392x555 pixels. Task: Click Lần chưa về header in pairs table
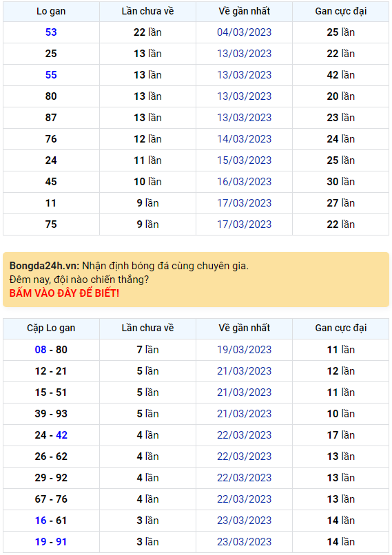[x=147, y=328]
